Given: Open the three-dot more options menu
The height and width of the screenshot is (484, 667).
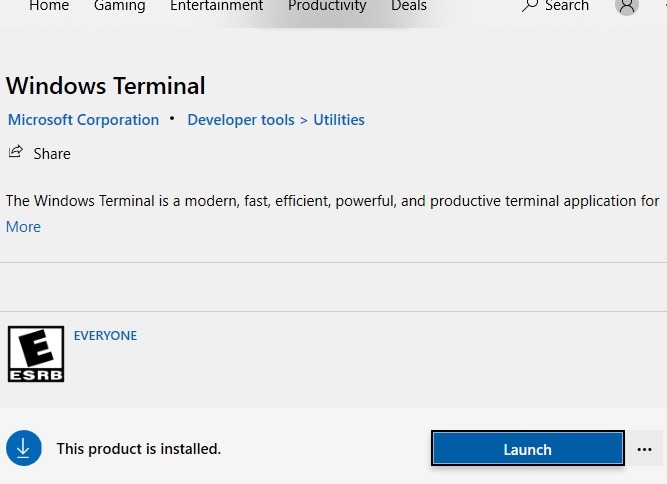Looking at the screenshot, I should coord(644,449).
